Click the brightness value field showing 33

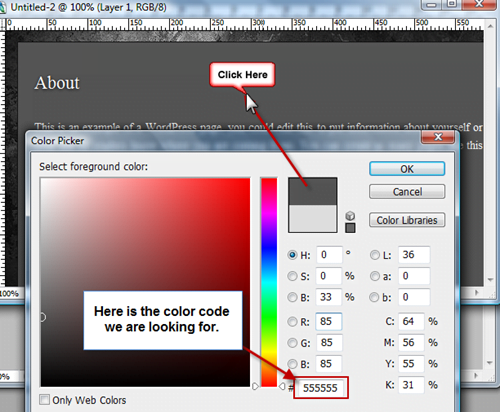pos(329,297)
